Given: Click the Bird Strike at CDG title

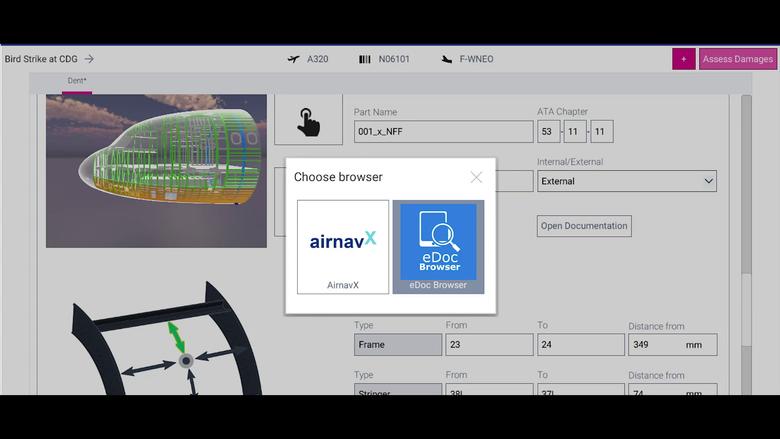Looking at the screenshot, I should coord(41,59).
